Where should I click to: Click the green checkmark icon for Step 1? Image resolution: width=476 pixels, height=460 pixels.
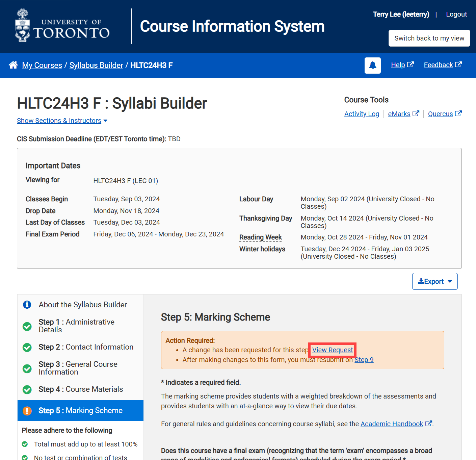point(27,327)
